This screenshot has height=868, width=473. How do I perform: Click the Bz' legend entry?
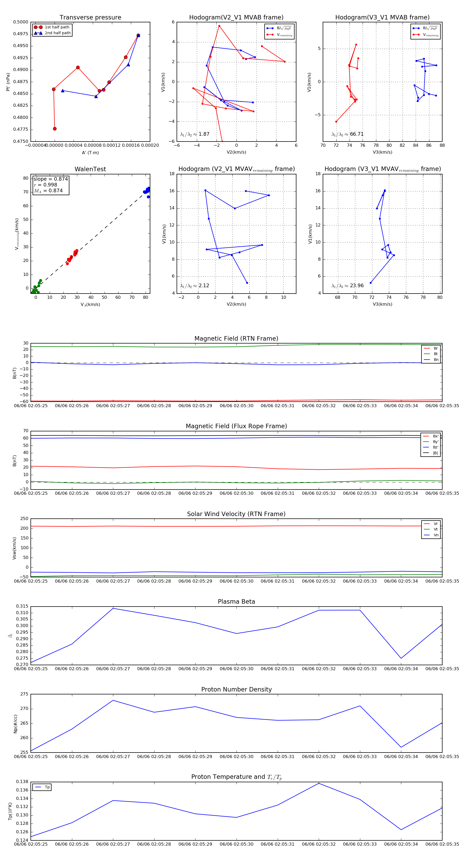tap(431, 447)
